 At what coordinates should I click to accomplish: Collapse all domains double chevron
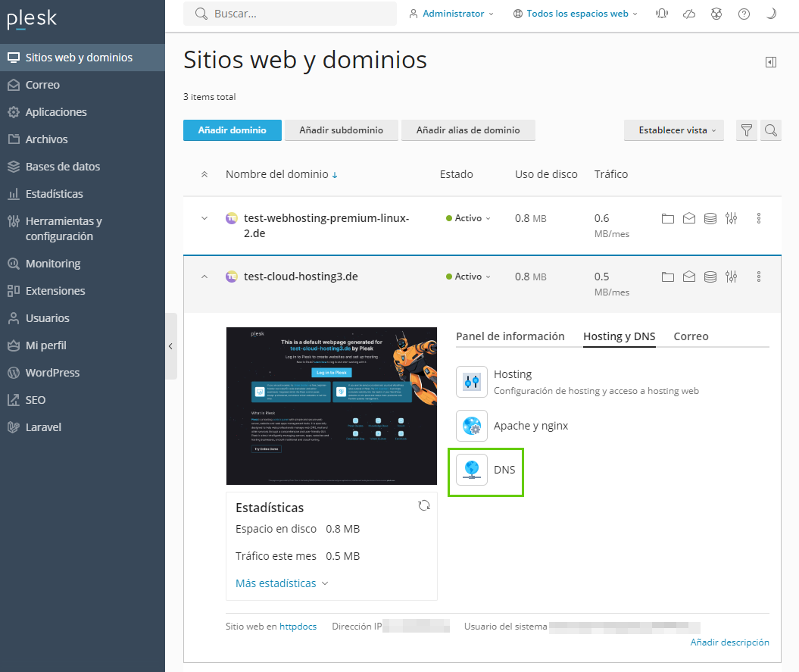coord(204,174)
